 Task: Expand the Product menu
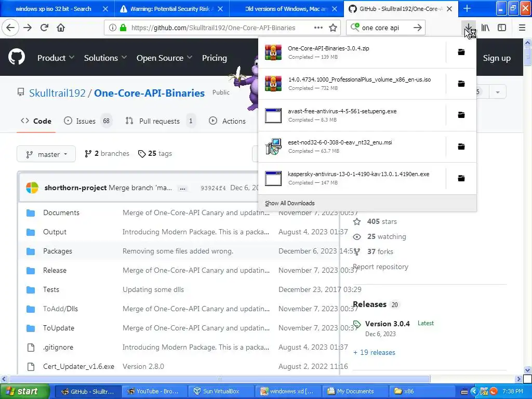[x=56, y=58]
